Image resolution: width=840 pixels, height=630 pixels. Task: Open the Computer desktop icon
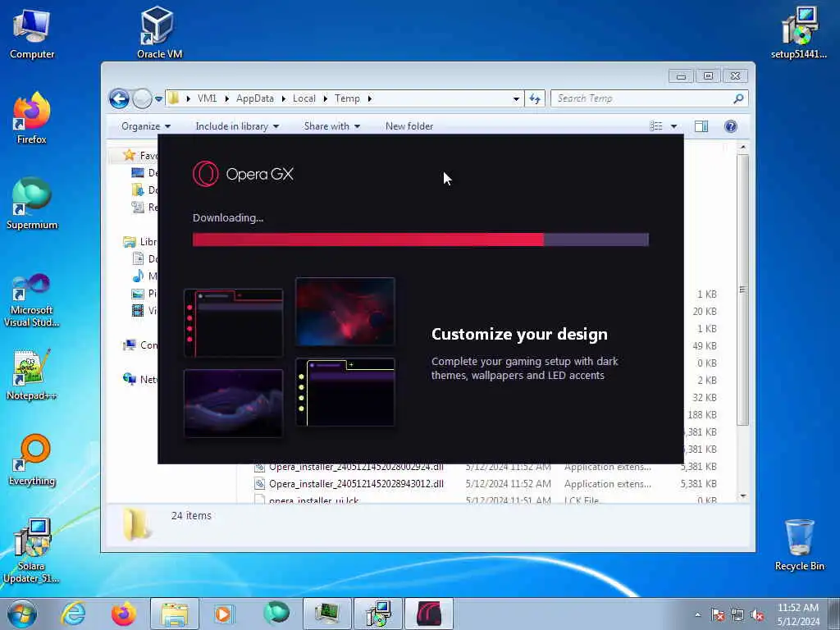click(32, 34)
